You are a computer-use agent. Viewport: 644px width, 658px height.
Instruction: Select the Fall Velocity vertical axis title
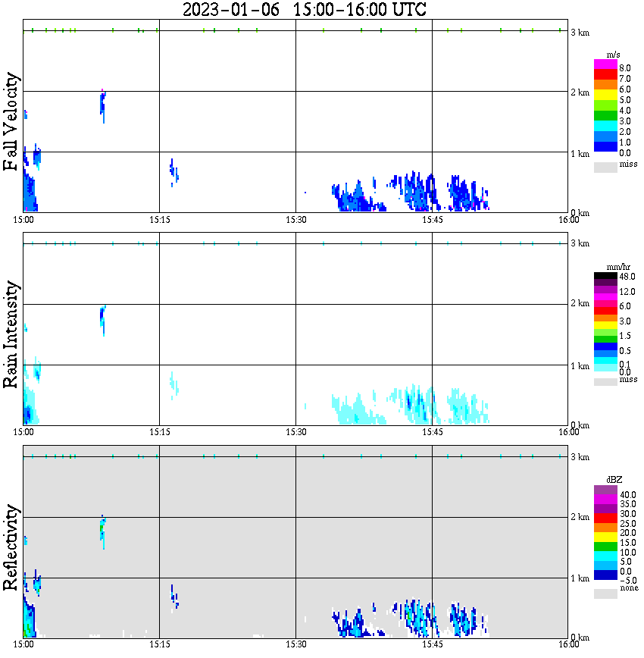click(11, 121)
